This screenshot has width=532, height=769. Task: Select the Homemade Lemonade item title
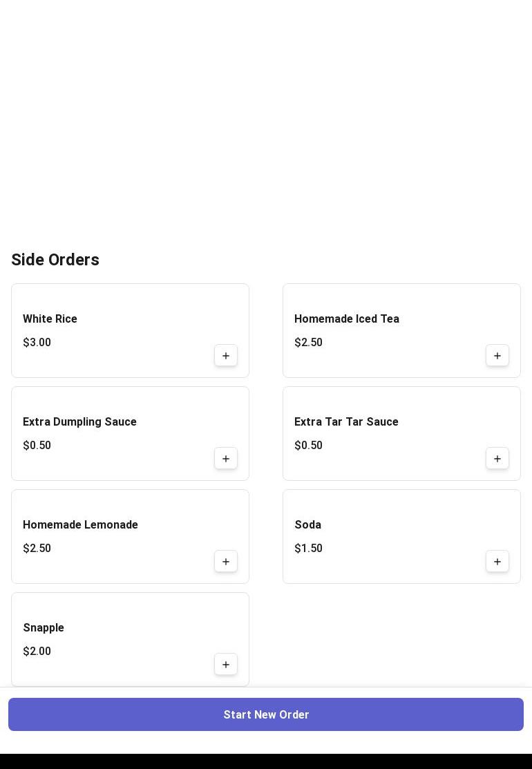tap(80, 525)
